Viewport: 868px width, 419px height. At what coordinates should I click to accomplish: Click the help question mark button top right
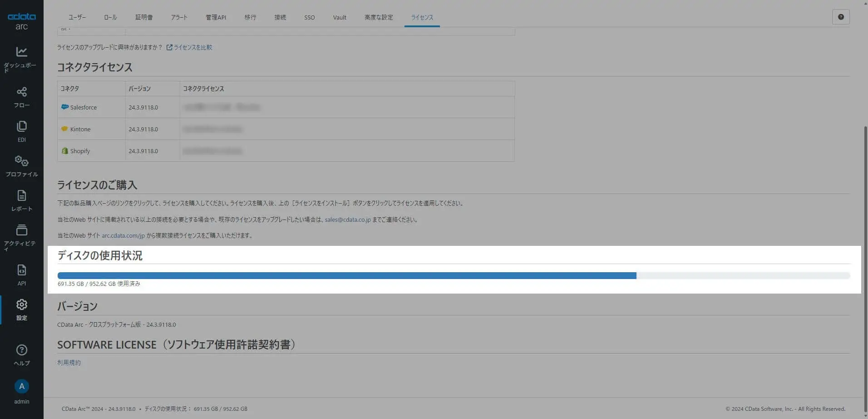[x=841, y=17]
